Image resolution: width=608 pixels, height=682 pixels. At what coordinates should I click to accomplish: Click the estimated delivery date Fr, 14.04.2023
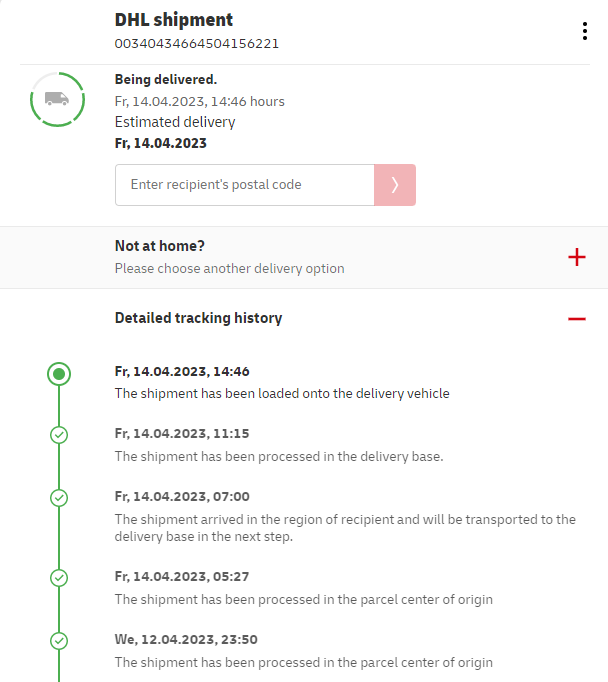(x=161, y=143)
